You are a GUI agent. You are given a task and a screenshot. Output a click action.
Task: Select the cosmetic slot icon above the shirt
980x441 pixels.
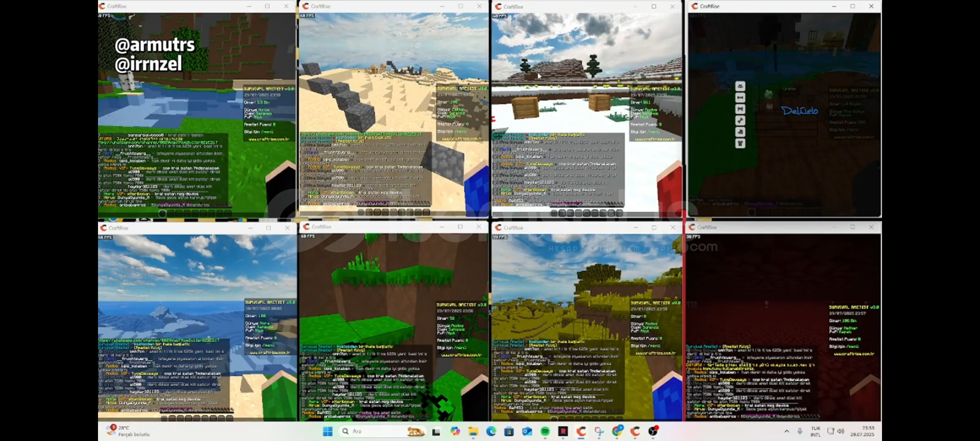[740, 132]
